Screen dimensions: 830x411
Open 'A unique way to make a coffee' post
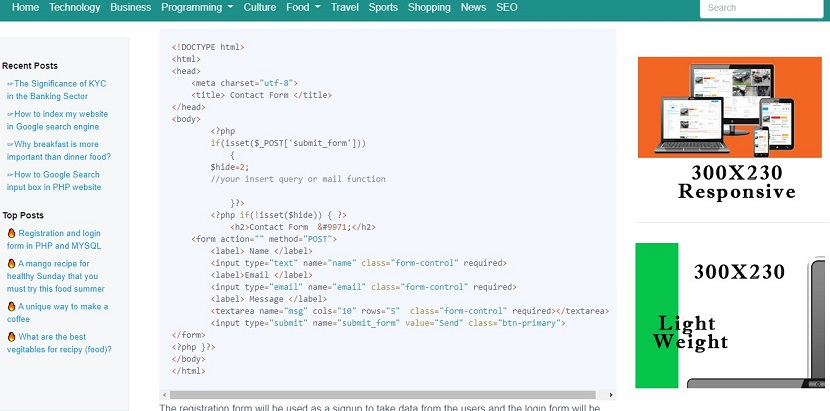[57, 312]
